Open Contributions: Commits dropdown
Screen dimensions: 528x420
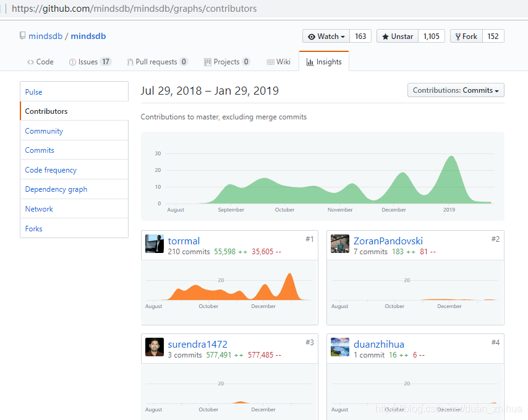tap(456, 90)
